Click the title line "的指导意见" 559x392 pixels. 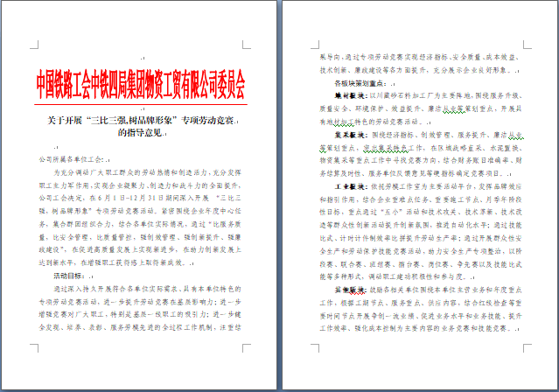tap(140, 133)
